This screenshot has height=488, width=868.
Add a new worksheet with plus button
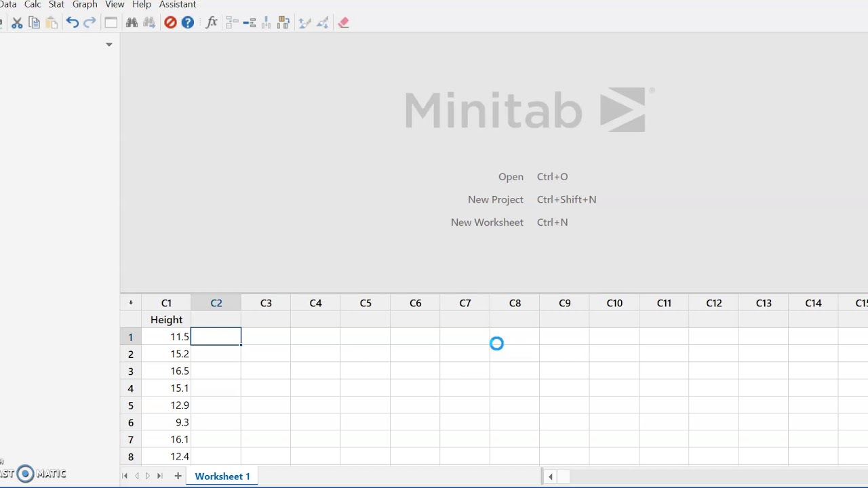pos(178,476)
